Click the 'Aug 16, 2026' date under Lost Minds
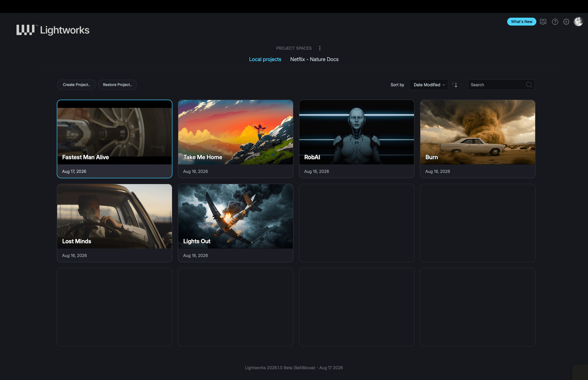 74,255
